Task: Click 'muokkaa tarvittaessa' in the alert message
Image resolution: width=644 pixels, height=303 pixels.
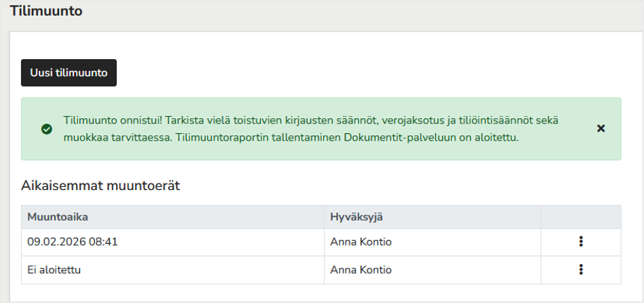Action: (x=118, y=138)
